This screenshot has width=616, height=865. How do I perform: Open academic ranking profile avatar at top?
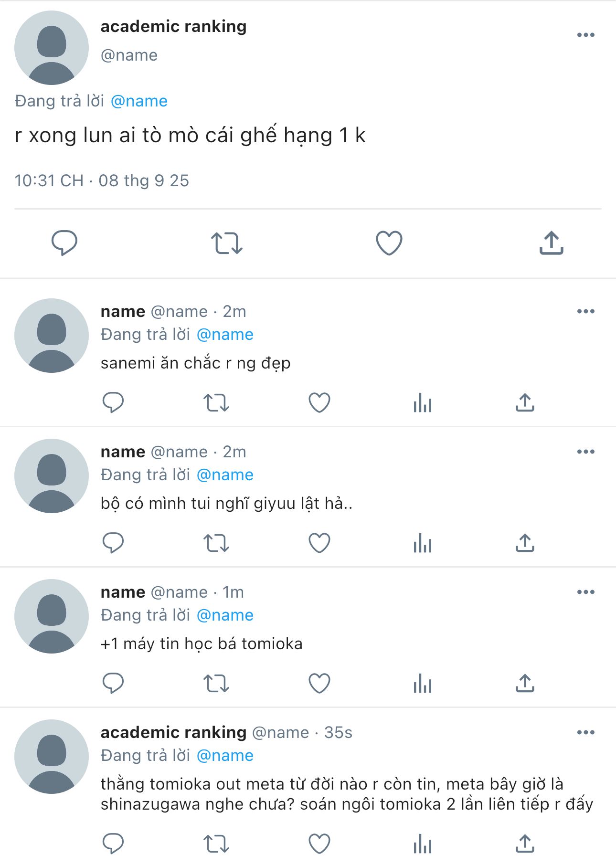(52, 48)
